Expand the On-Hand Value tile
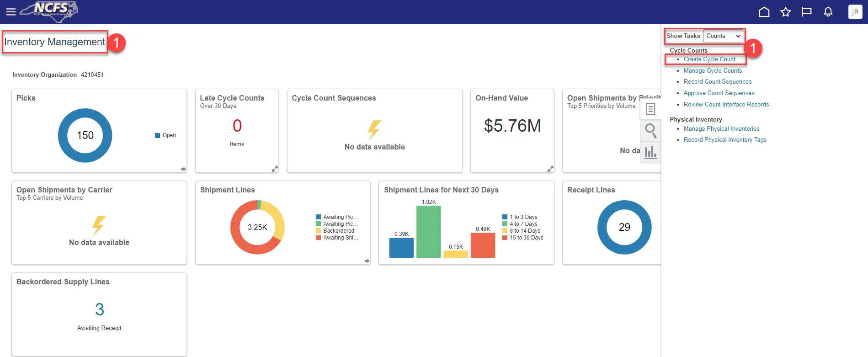868x357 pixels. tap(550, 169)
